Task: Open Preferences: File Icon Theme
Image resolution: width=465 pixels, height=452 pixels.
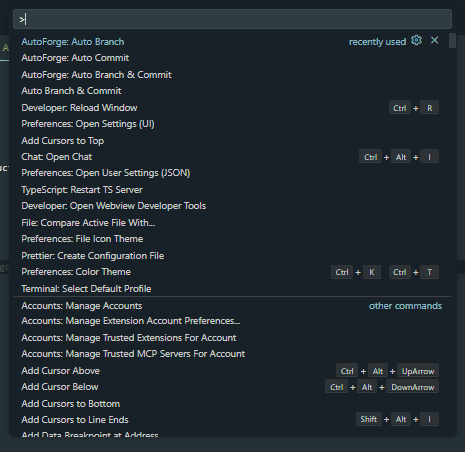Action: 232,239
